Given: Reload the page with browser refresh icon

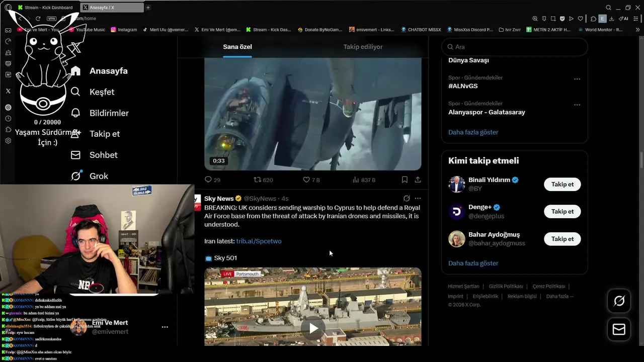Looking at the screenshot, I should [x=38, y=19].
